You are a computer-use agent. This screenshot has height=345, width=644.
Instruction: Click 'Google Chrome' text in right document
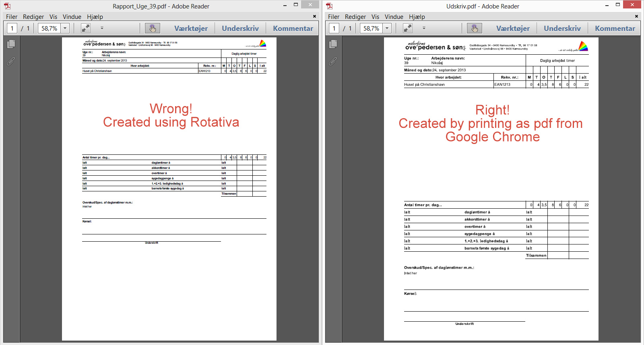[x=493, y=137]
